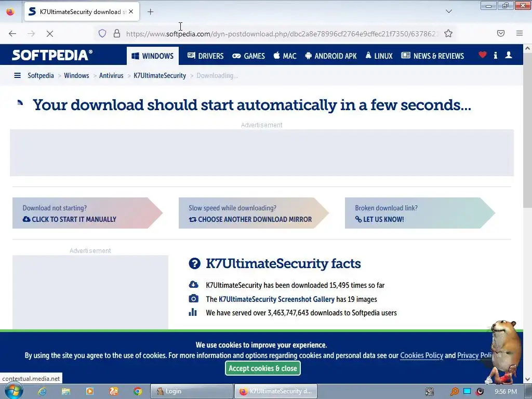Screen dimensions: 532x399
Task: Click the download cloud icon in facts
Action: pos(193,285)
